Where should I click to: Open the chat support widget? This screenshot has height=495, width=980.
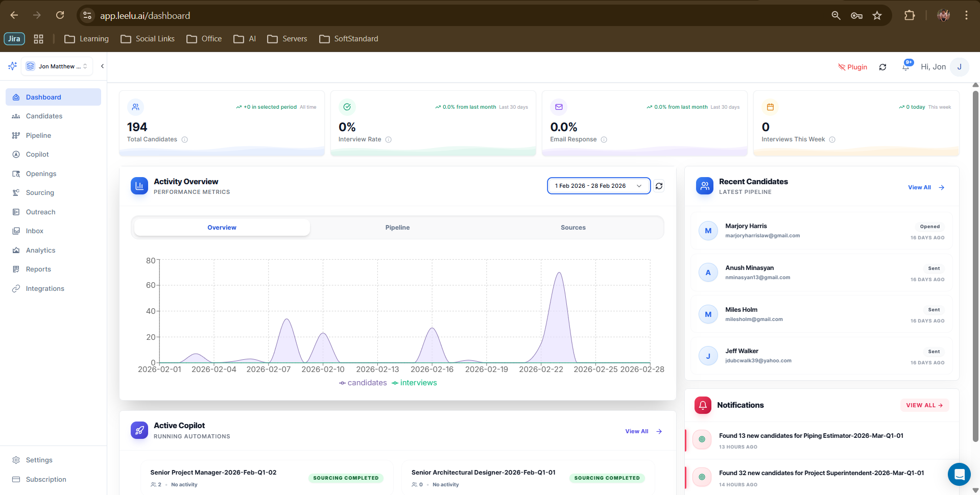[x=959, y=475]
